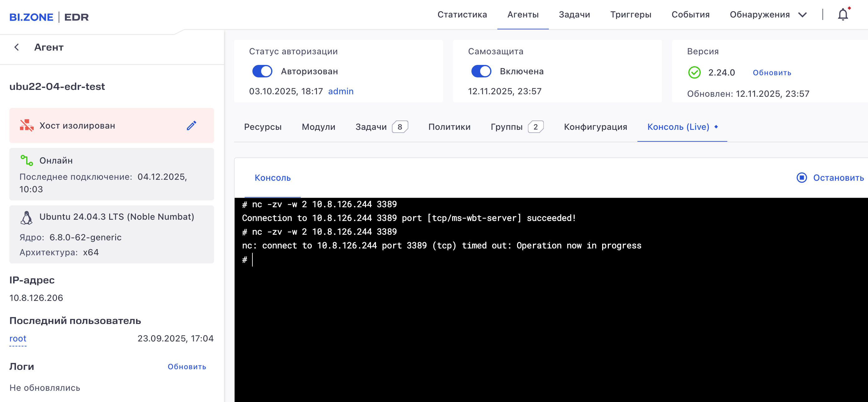
Task: Click the notification bell icon
Action: (x=843, y=14)
